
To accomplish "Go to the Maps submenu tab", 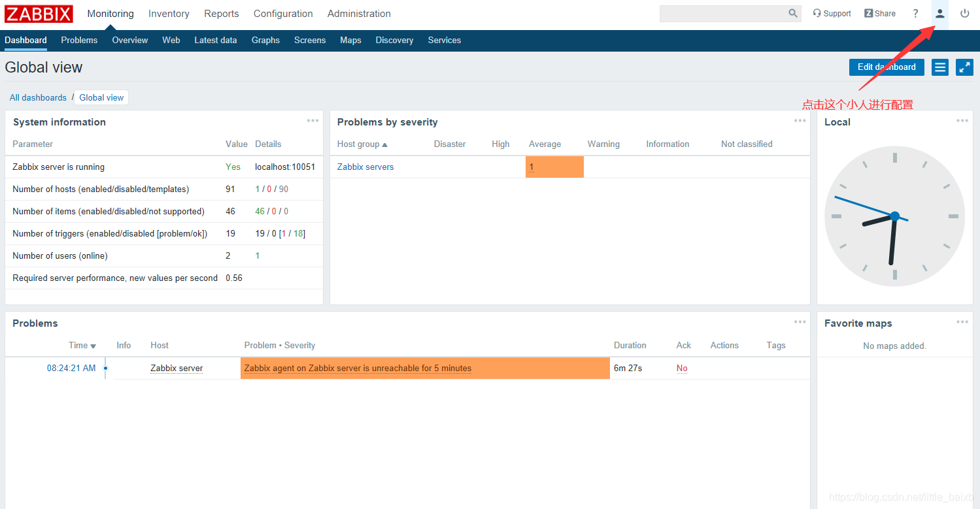I will point(350,41).
